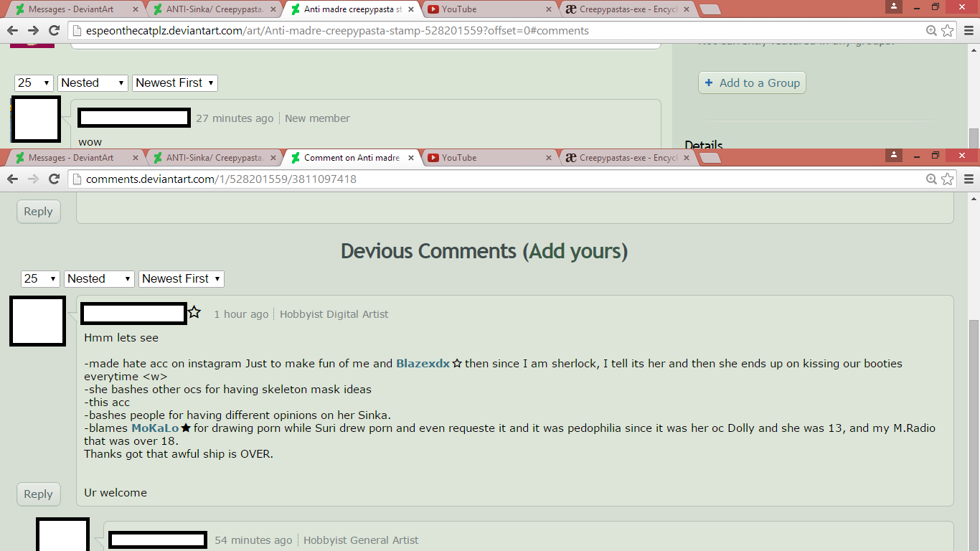The height and width of the screenshot is (551, 980).
Task: Reply to the 'Ur welcome' comment
Action: click(38, 494)
